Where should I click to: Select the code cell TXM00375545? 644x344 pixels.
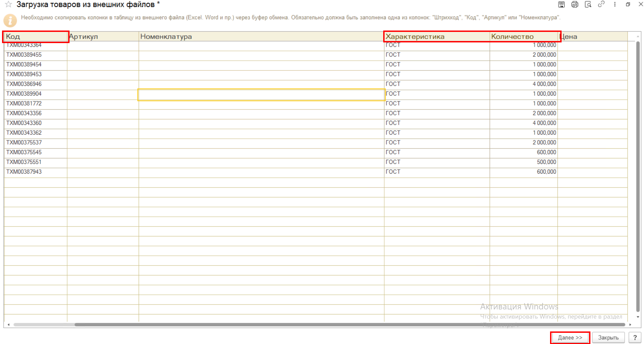pyautogui.click(x=36, y=152)
